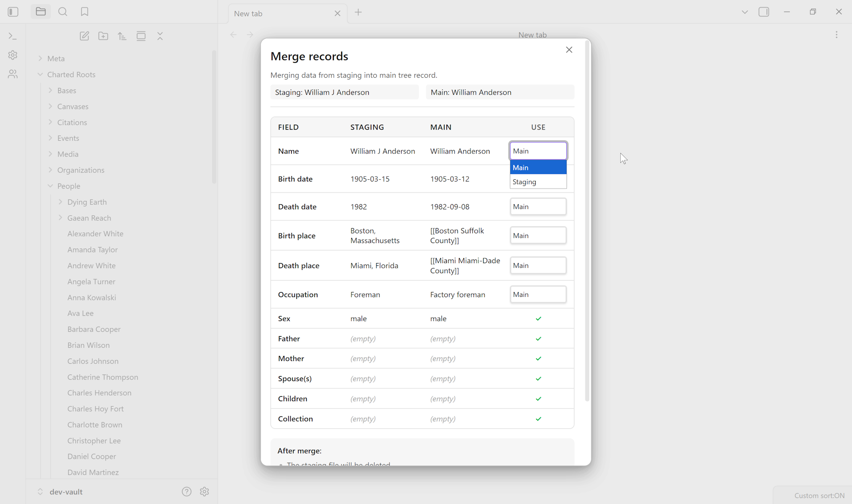The width and height of the screenshot is (852, 504).
Task: Open the Death place Use dropdown
Action: click(x=538, y=266)
